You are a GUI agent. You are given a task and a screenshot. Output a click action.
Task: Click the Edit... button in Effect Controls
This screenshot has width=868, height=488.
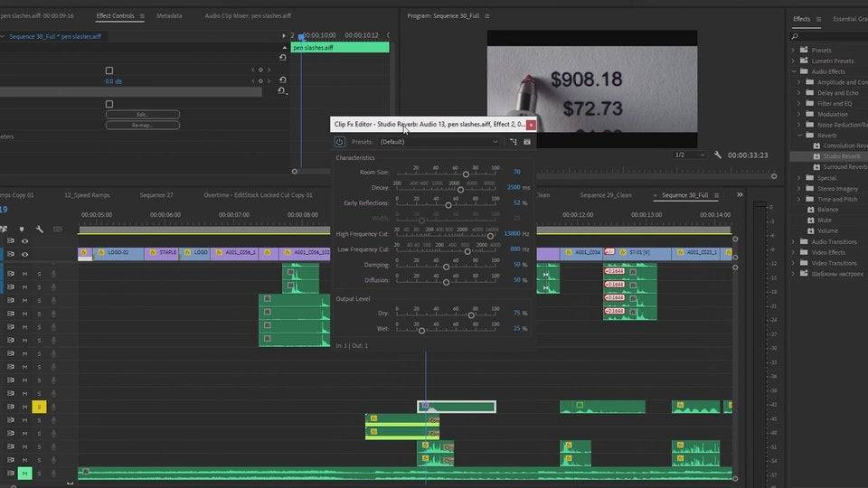click(x=142, y=115)
